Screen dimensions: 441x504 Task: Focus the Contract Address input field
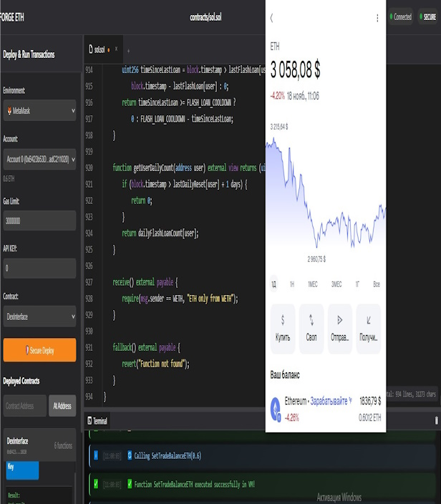pyautogui.click(x=24, y=406)
